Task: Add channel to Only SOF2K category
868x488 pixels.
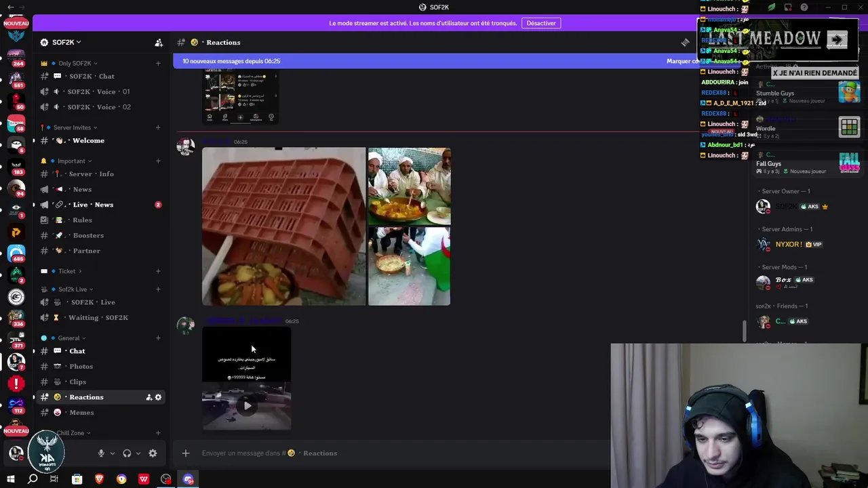Action: (x=158, y=63)
